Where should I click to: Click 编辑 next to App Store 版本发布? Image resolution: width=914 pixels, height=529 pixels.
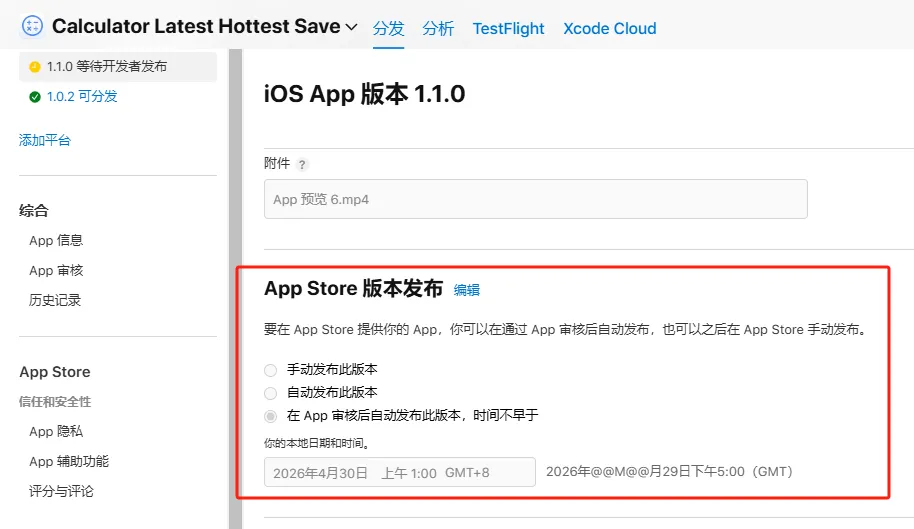click(466, 290)
